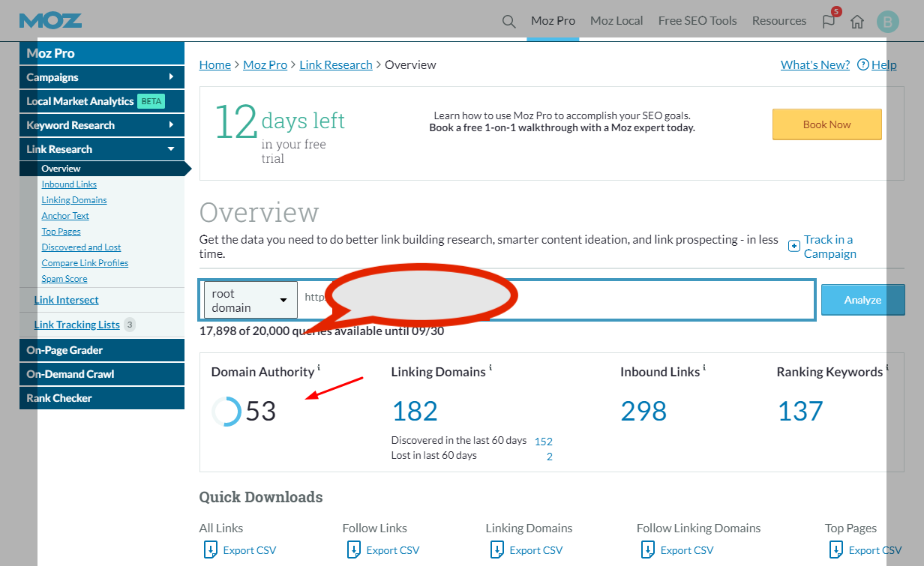Click the Domain Authority score 53
The image size is (924, 566).
[x=261, y=412]
